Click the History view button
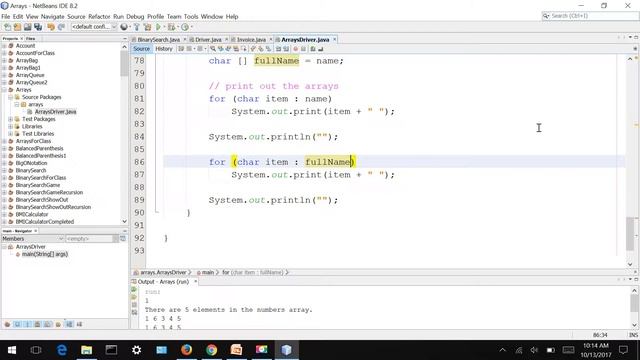640x360 pixels. click(x=164, y=49)
